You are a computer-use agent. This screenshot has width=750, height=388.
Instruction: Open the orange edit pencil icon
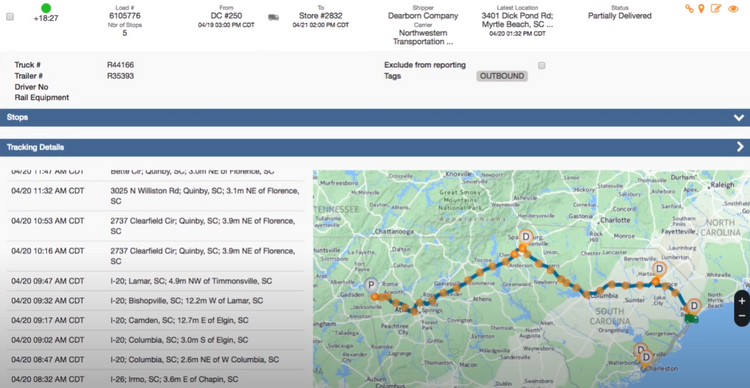716,8
